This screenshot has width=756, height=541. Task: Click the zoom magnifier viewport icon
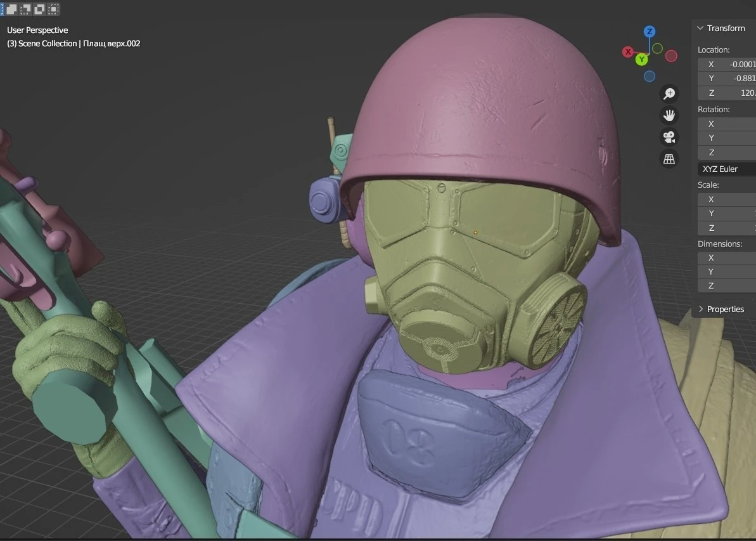coord(669,94)
